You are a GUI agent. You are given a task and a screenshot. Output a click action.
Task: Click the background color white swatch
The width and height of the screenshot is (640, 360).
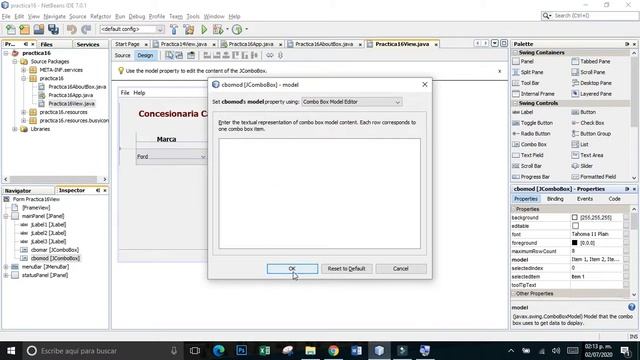(575, 218)
